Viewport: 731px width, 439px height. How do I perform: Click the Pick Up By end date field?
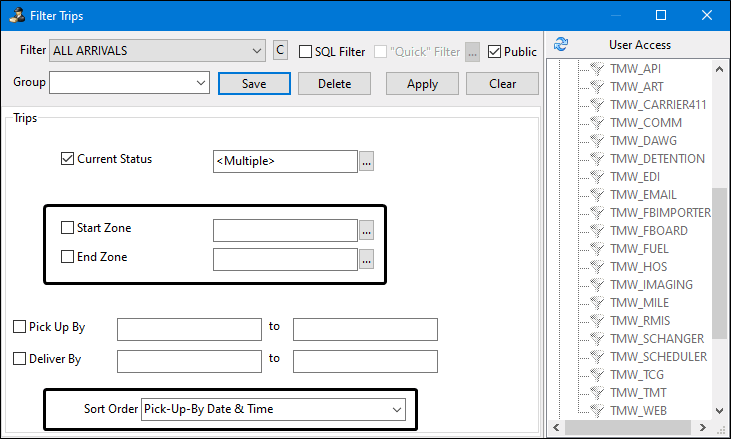tap(366, 329)
